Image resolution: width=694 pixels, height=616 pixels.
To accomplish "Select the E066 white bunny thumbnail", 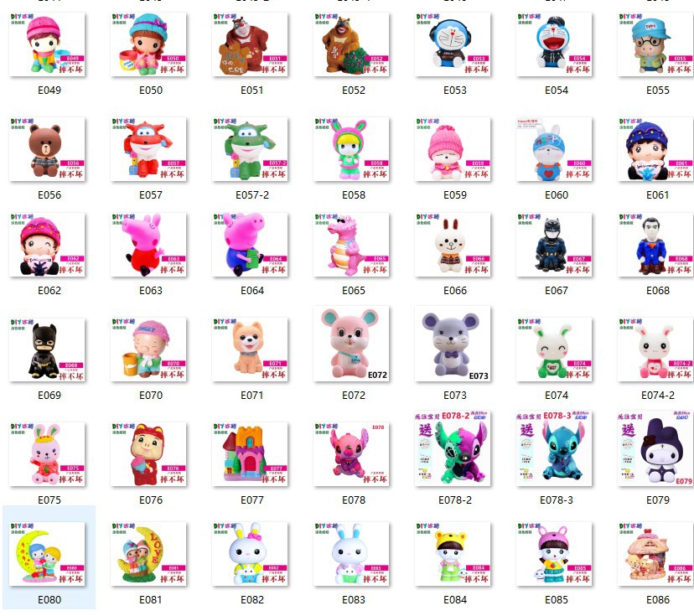I will pos(453,245).
